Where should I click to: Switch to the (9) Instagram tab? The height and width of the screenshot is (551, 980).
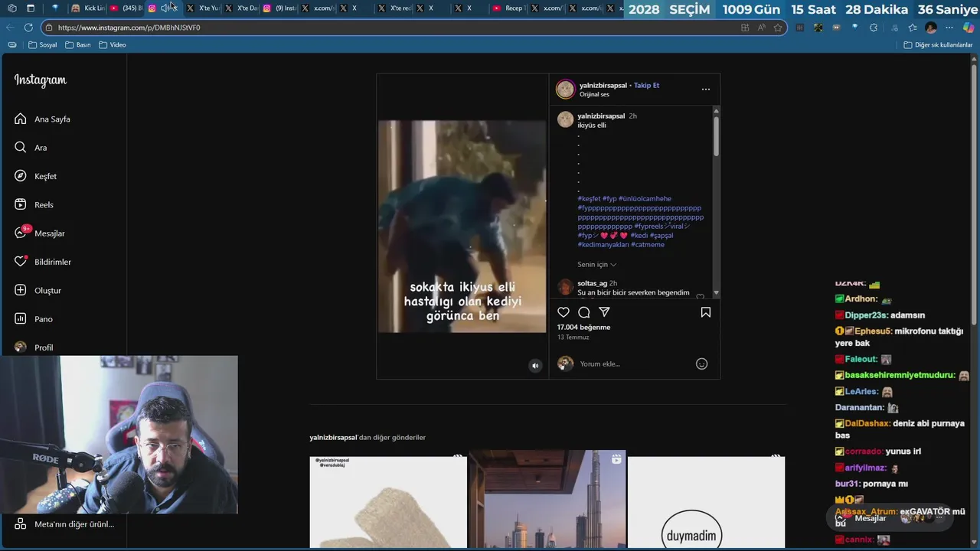(279, 8)
